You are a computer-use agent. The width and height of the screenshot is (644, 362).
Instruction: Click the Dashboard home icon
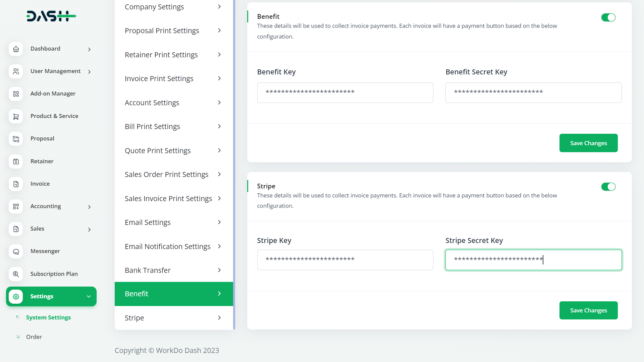pos(16,49)
